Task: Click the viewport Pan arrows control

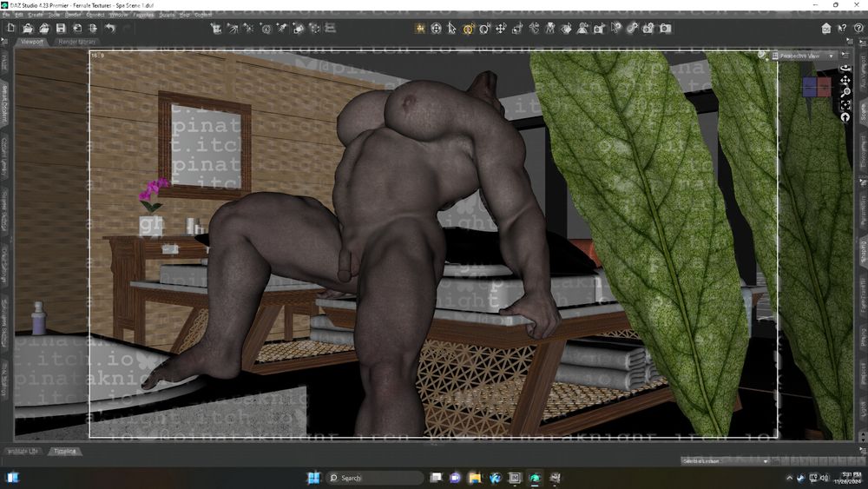Action: tap(845, 80)
